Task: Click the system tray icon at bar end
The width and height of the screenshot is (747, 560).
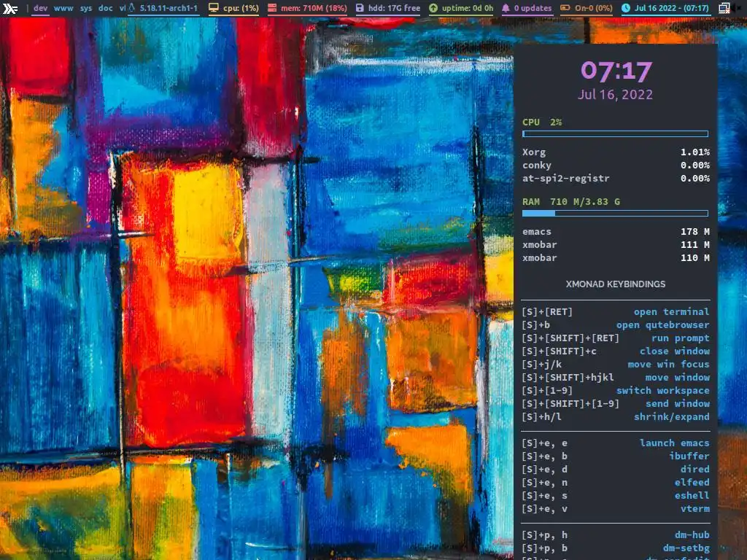Action: (x=724, y=8)
